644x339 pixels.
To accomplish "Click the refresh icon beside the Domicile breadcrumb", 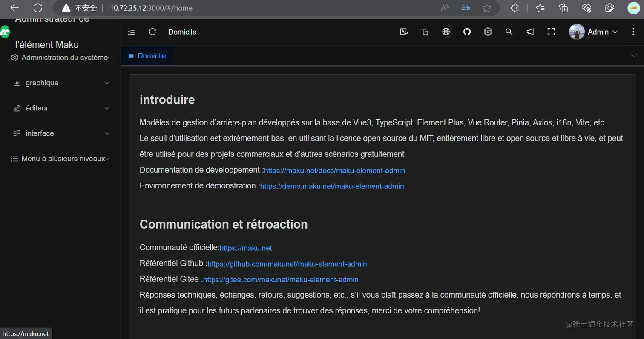I will [152, 32].
